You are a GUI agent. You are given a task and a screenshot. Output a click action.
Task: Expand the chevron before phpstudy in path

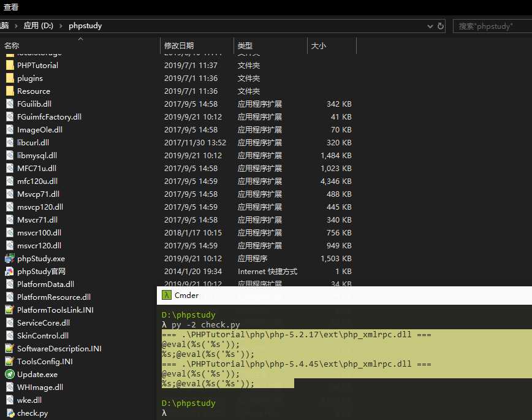61,26
